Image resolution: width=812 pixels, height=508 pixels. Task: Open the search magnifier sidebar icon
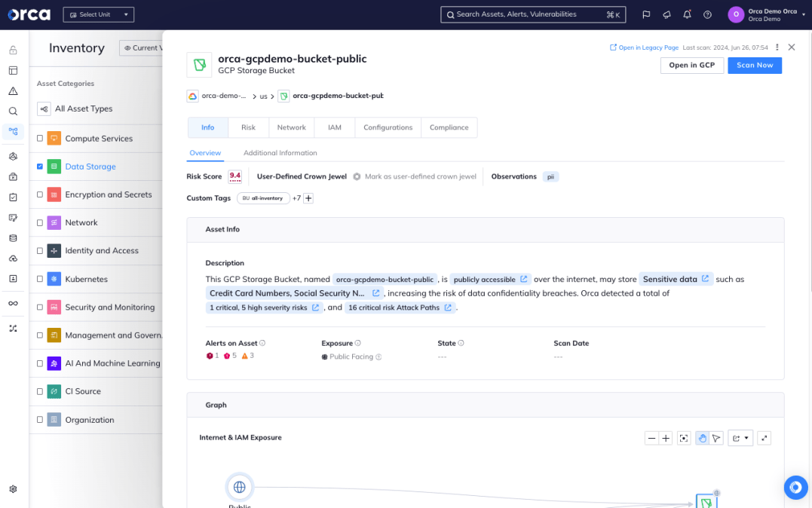click(14, 112)
